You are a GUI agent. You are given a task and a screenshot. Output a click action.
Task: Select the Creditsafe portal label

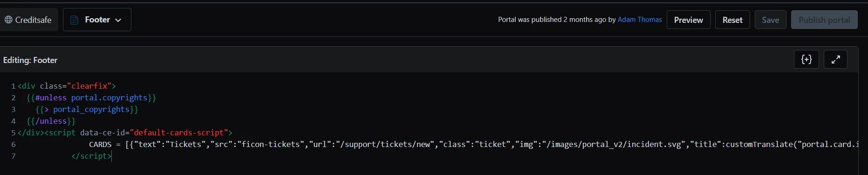(x=33, y=20)
